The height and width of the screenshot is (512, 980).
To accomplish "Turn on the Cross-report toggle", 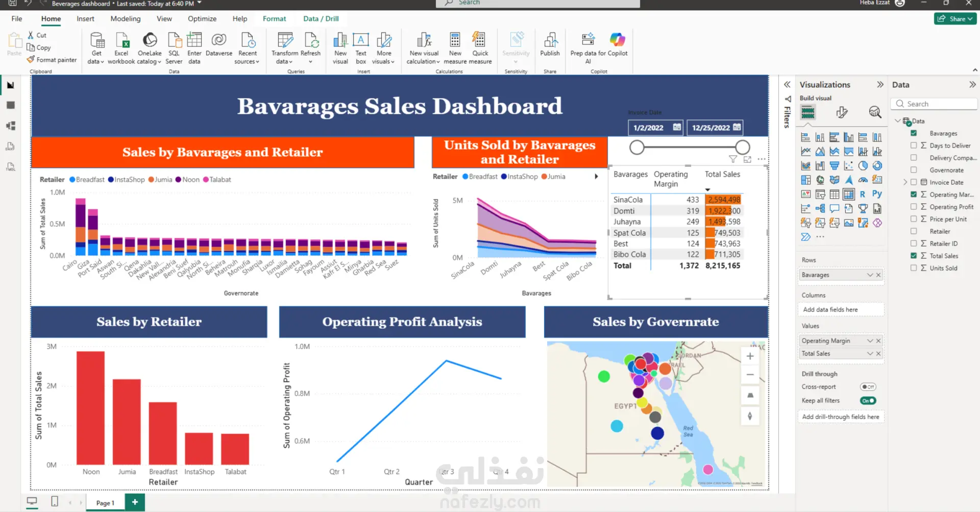I will click(x=868, y=387).
